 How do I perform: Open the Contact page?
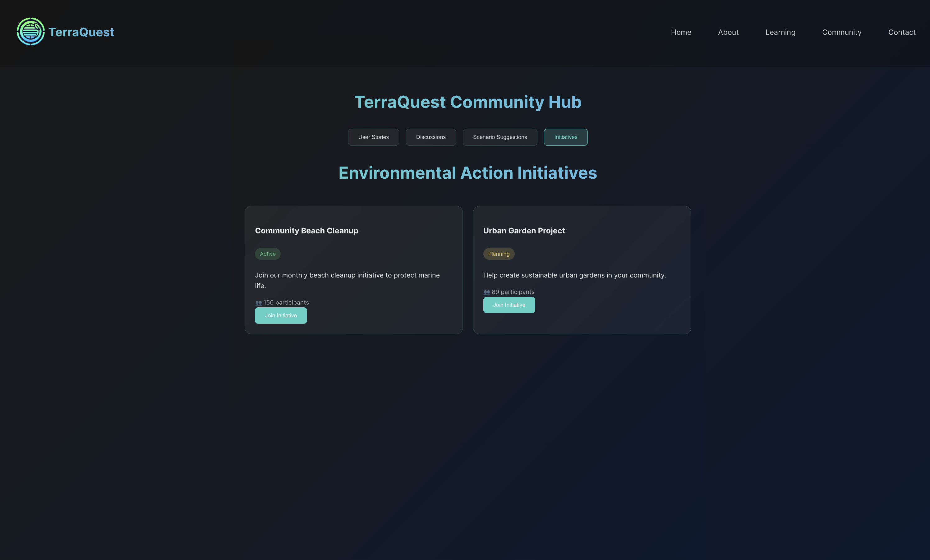[901, 32]
